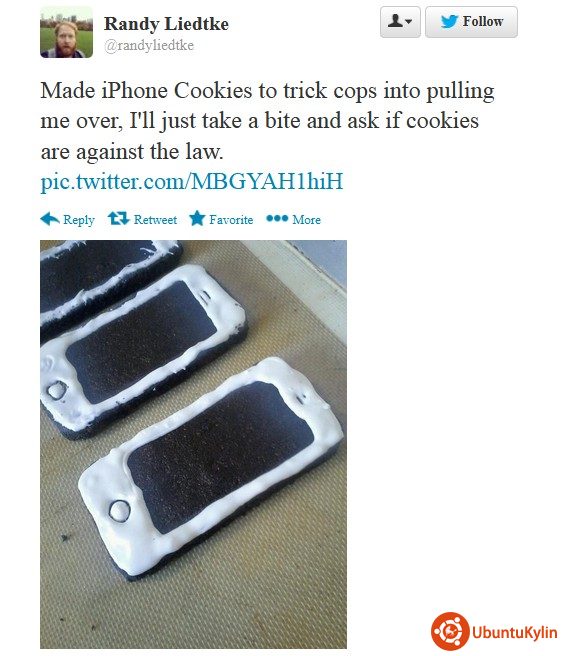Screen dimensions: 565x656
Task: Click the person silhouette icon
Action: (394, 20)
